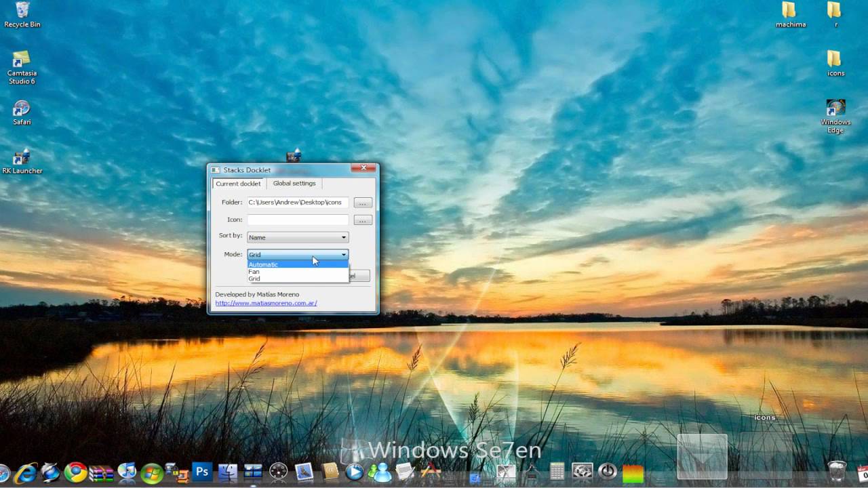The height and width of the screenshot is (488, 868).
Task: Click inside the empty Icon field
Action: tap(297, 219)
